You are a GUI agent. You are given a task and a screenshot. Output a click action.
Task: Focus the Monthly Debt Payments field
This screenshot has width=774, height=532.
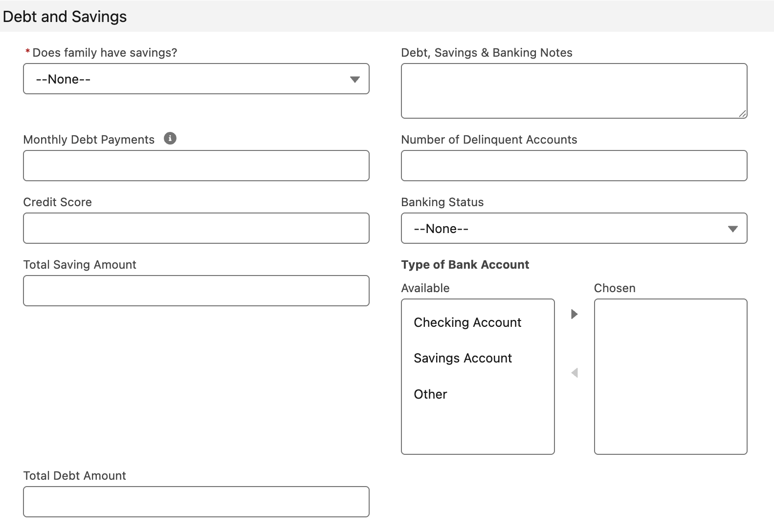pos(196,166)
